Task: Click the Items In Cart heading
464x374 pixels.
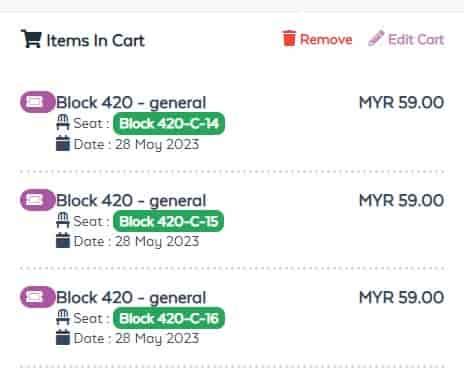Action: coord(95,41)
